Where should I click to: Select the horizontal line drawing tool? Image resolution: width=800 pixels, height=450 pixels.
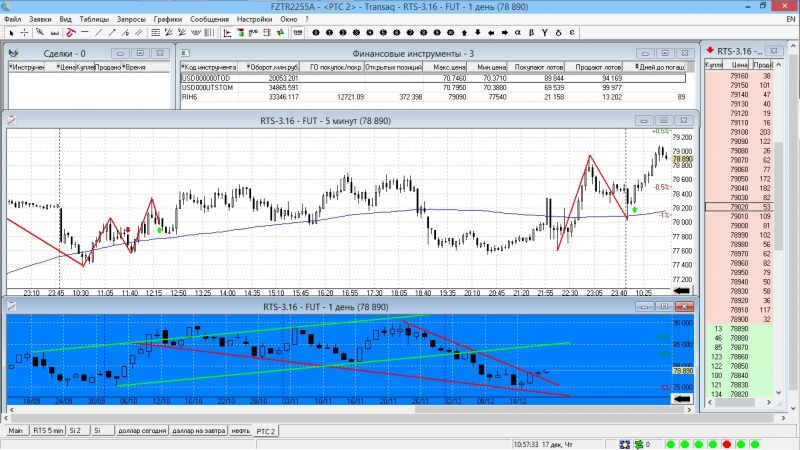85,33
